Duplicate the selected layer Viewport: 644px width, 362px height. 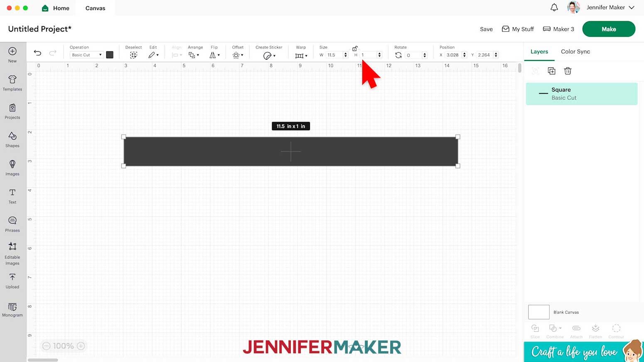click(552, 71)
